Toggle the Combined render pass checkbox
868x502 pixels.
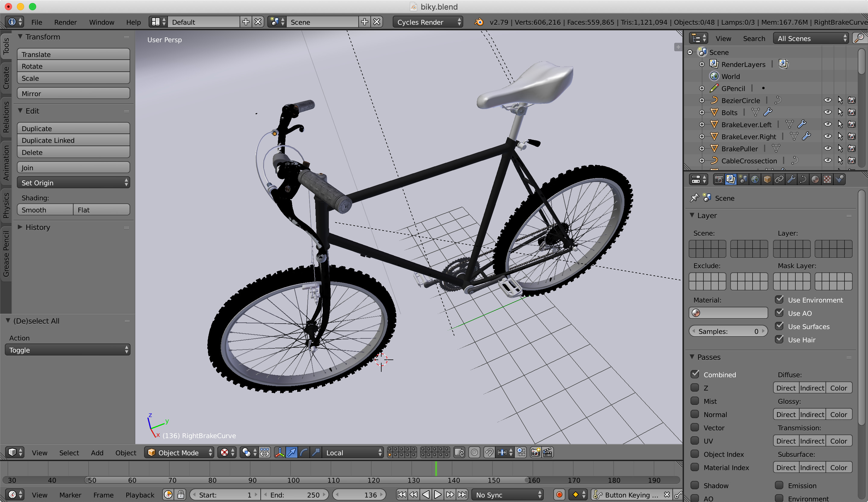click(x=695, y=374)
